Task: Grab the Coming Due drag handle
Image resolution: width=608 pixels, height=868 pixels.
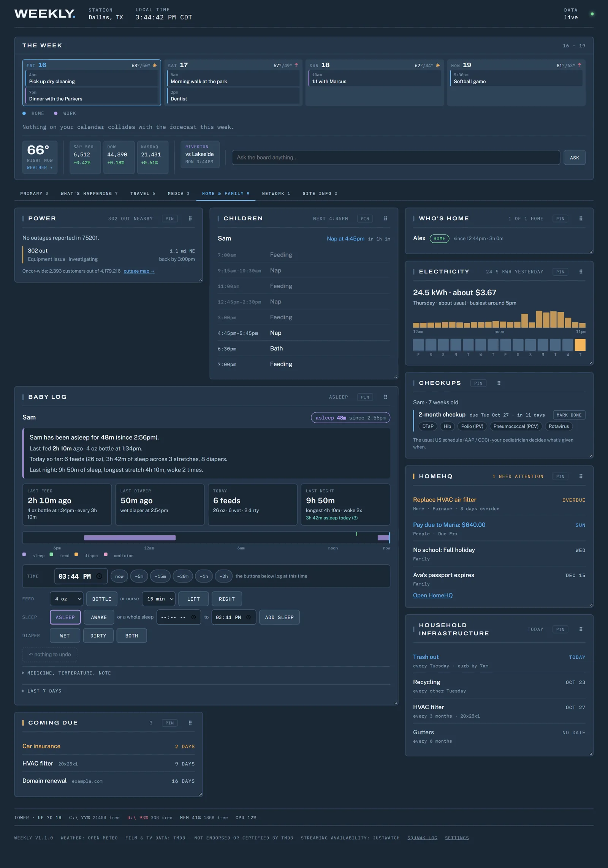Action: click(x=190, y=723)
